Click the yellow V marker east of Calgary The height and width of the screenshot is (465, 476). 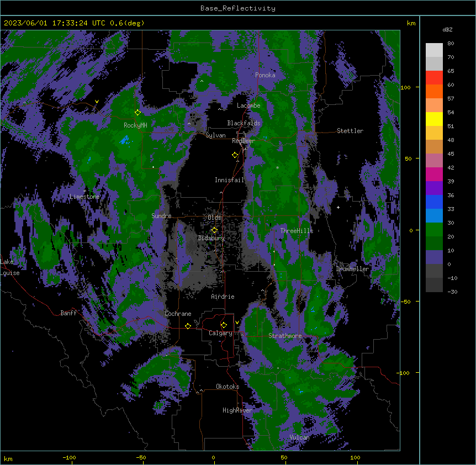pyautogui.click(x=237, y=323)
